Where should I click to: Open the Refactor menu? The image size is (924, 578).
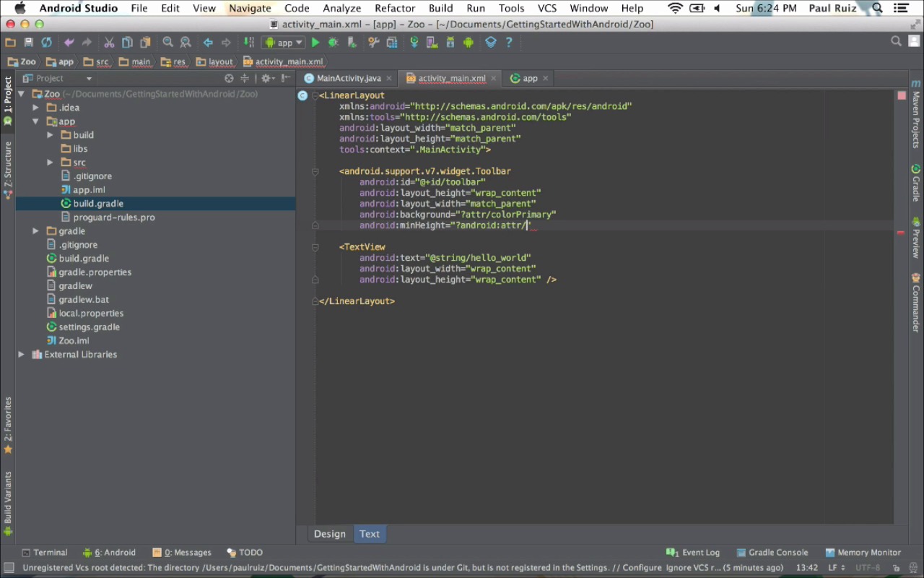click(x=395, y=8)
